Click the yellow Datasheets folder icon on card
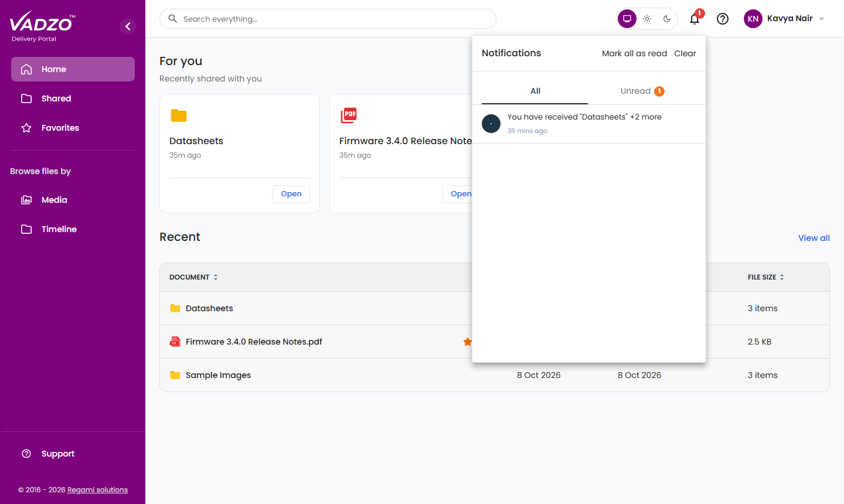 [179, 115]
